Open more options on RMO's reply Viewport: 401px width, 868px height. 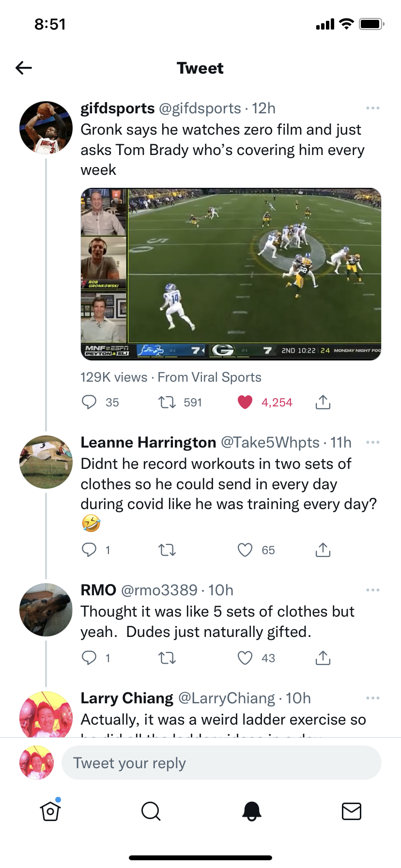372,590
